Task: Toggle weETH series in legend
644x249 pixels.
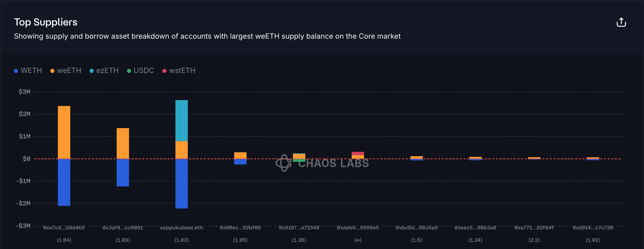Action: pyautogui.click(x=69, y=71)
